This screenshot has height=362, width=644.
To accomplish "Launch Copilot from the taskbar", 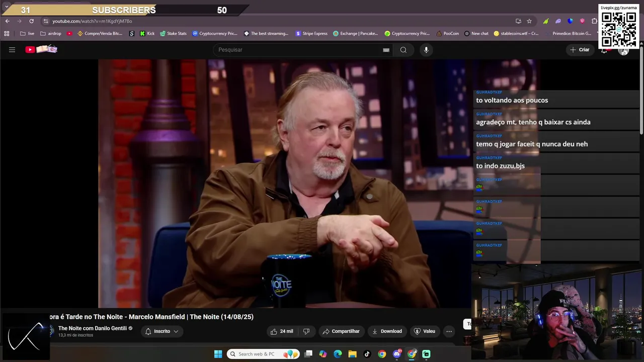I will point(323,354).
